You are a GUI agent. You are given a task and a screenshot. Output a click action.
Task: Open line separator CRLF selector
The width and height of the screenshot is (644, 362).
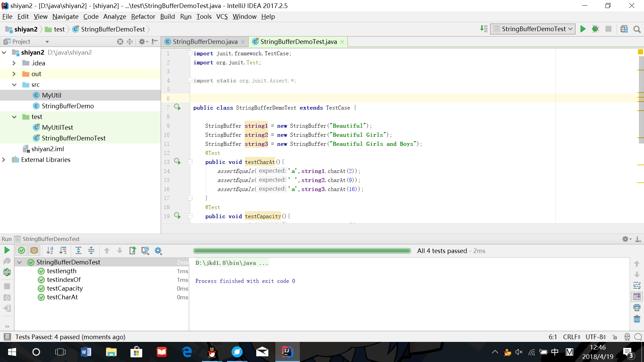coord(572,337)
